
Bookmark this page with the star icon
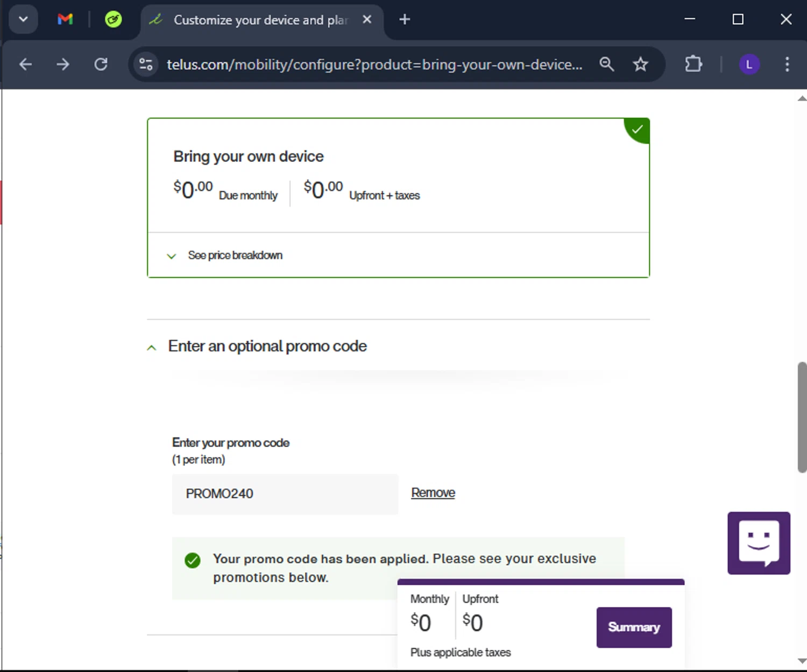[x=640, y=65]
